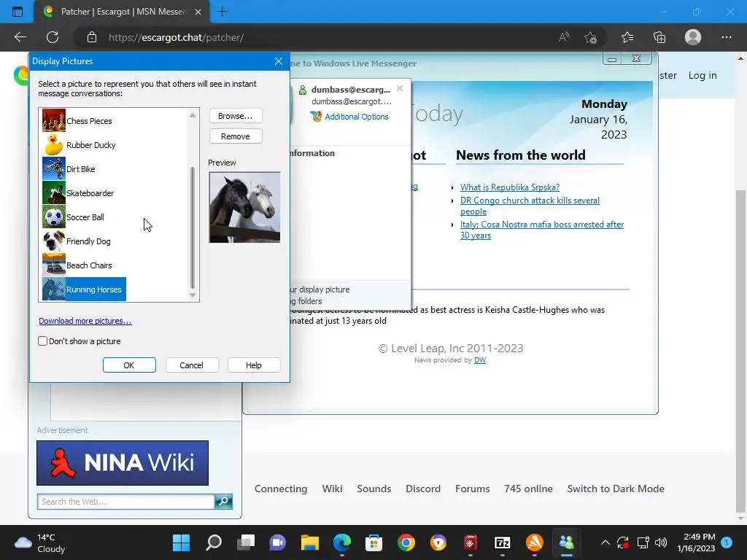Open the browser Favorites list
The height and width of the screenshot is (560, 747).
[x=627, y=37]
